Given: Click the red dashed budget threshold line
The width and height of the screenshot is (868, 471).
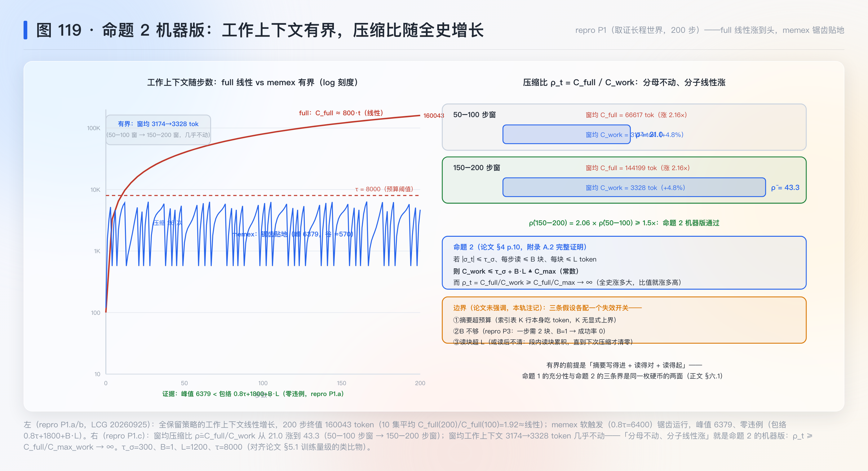Looking at the screenshot, I should (x=263, y=196).
